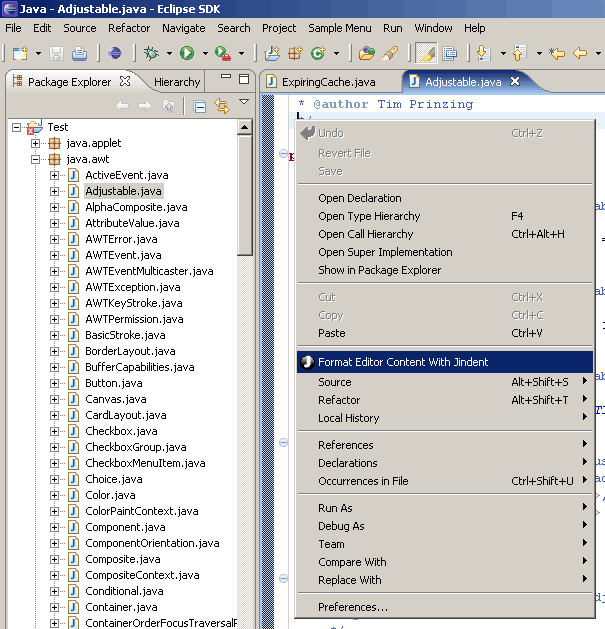Click the Jindent icon in context menu
Image resolution: width=605 pixels, height=629 pixels.
(x=308, y=362)
